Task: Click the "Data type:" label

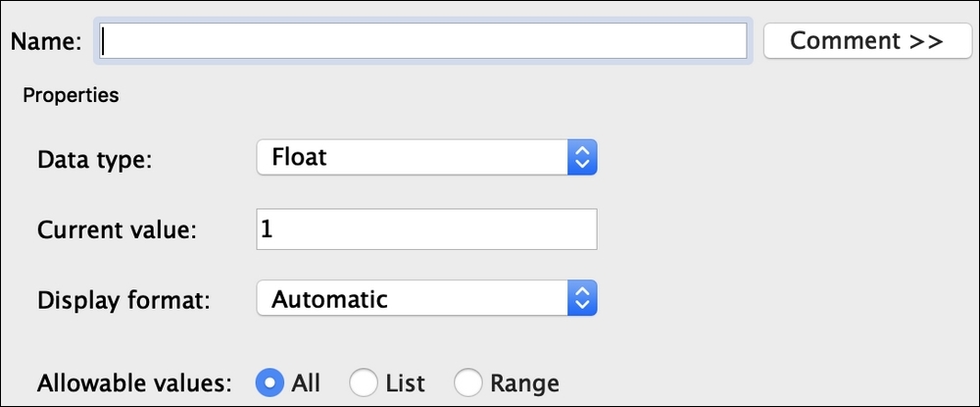Action: [95, 160]
